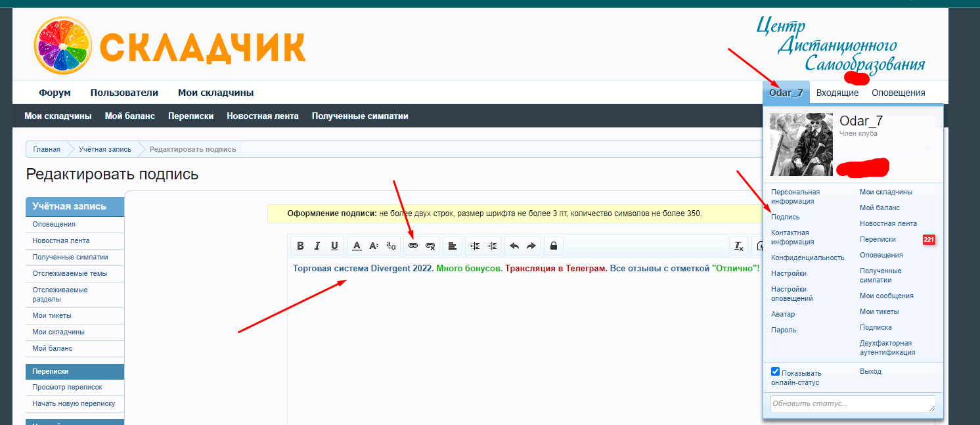980x425 pixels.
Task: Click Выход to log out
Action: (870, 371)
